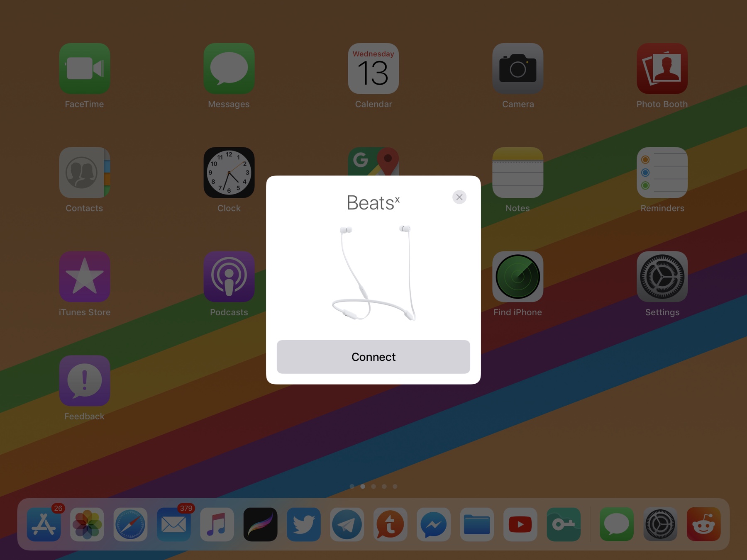Open the Photo Booth app
747x560 pixels.
[662, 68]
